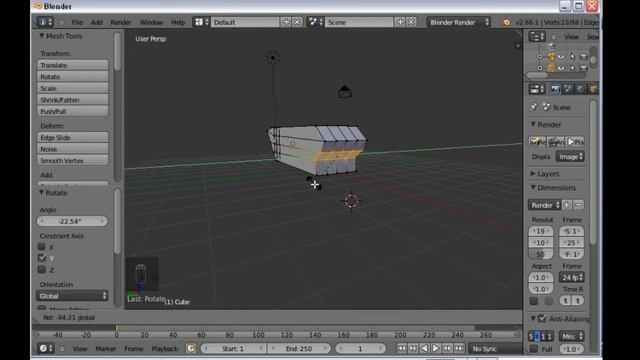Viewport: 640px width, 360px height.
Task: Toggle visibility eye of second outliner object
Action: [561, 68]
